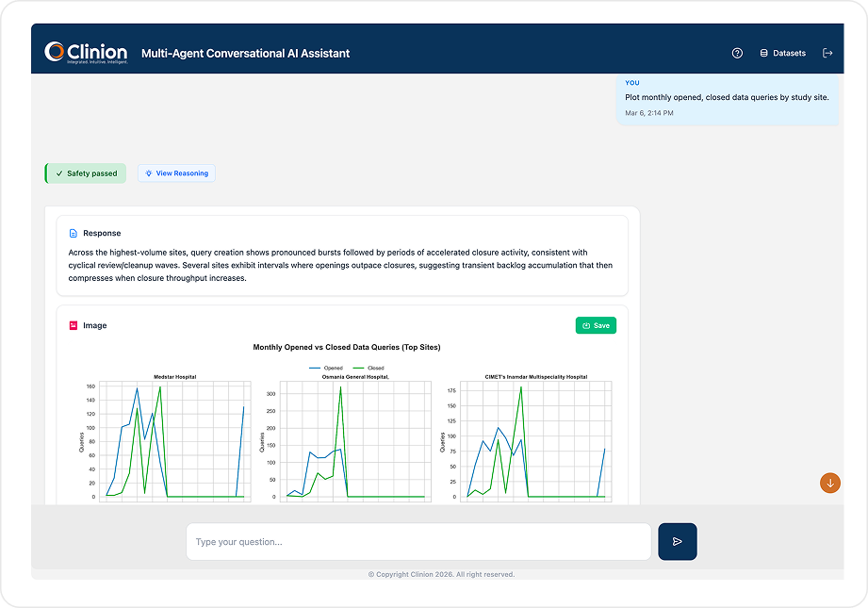Click the database icon beside Datasets
This screenshot has width=868, height=608.
[x=764, y=53]
